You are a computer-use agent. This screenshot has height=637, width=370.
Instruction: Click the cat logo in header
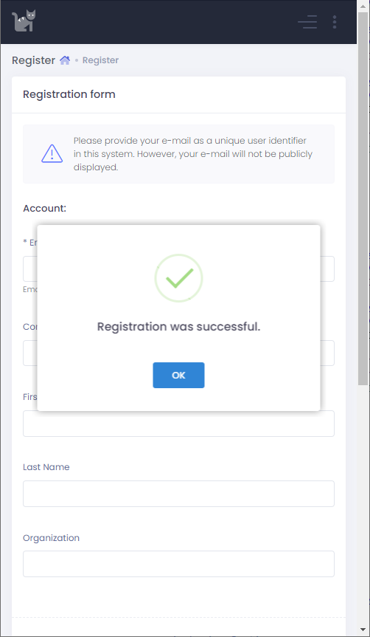[24, 21]
